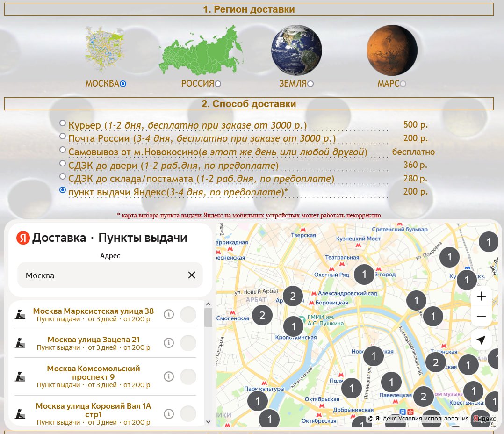Click the "500 р." courier price

[415, 125]
